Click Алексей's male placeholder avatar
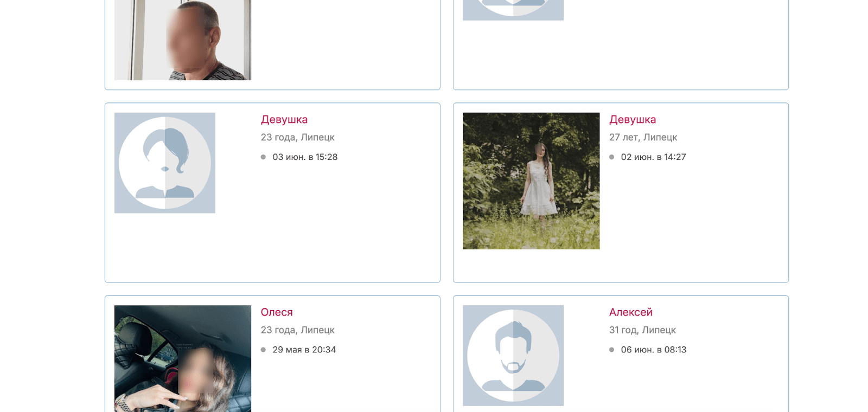The image size is (868, 412). pyautogui.click(x=513, y=356)
